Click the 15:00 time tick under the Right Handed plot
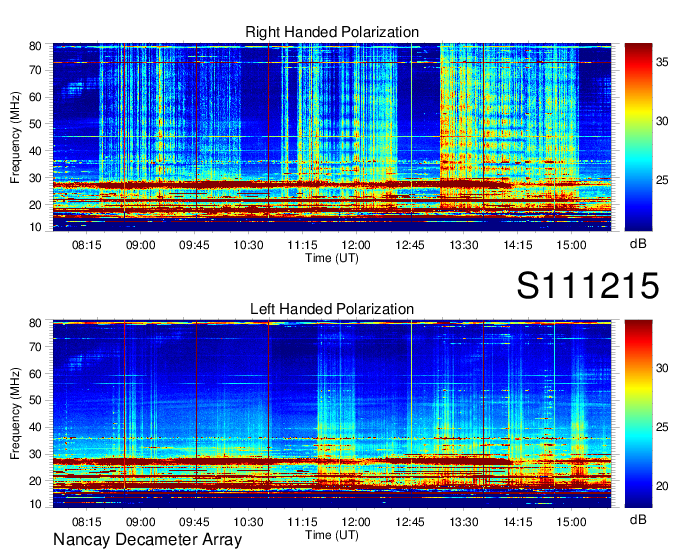The image size is (680, 552). pyautogui.click(x=571, y=245)
